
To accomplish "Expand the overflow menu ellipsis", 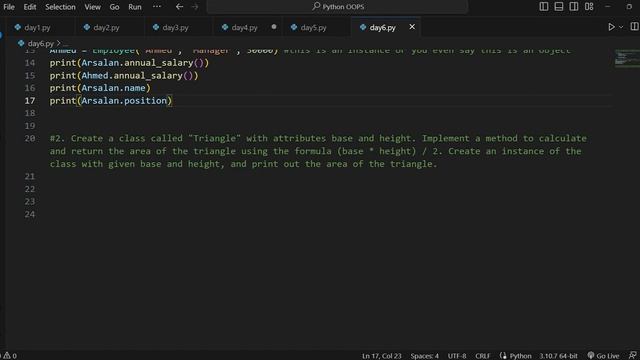I will point(157,7).
